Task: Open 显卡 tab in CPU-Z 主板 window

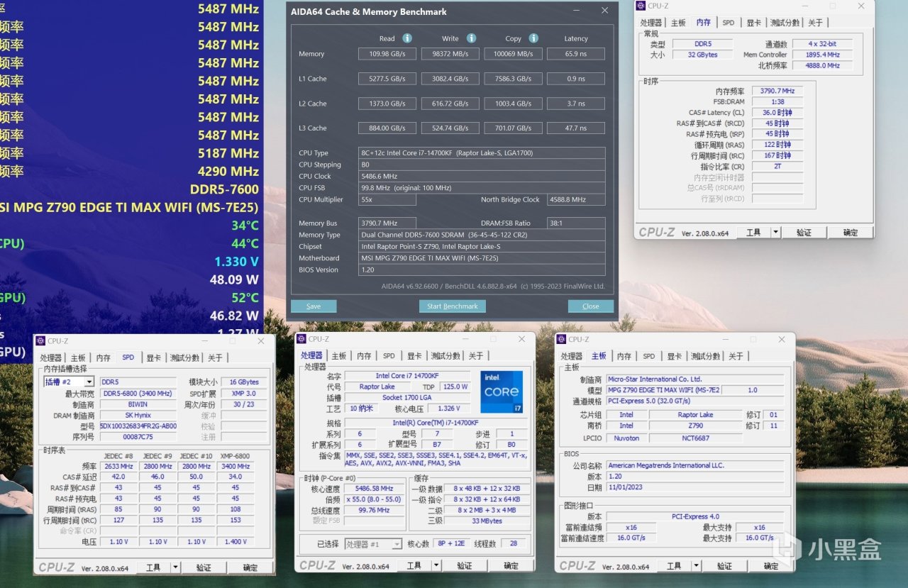Action: tap(674, 356)
